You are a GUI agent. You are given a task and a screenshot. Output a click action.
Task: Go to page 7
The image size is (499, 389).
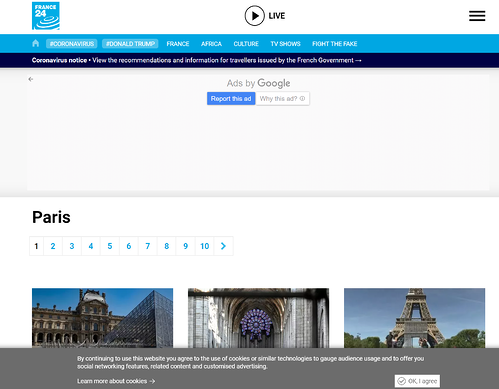148,246
